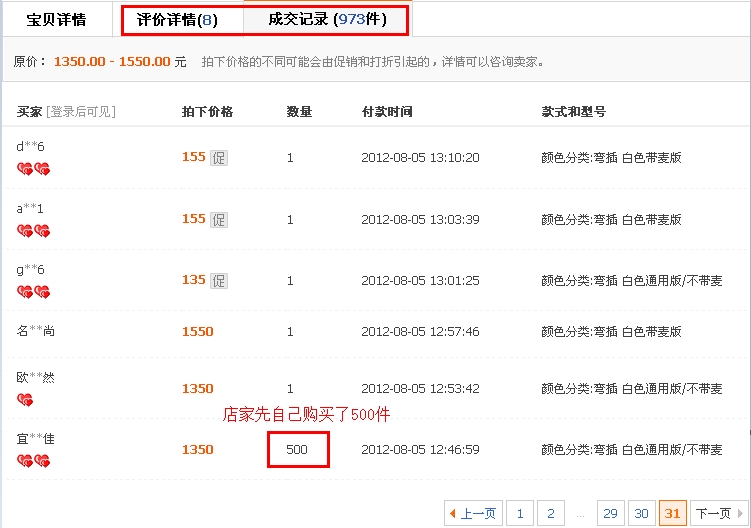Click the 1550 price for buyer 名**尚
Image resolution: width=751 pixels, height=528 pixels.
[x=198, y=332]
